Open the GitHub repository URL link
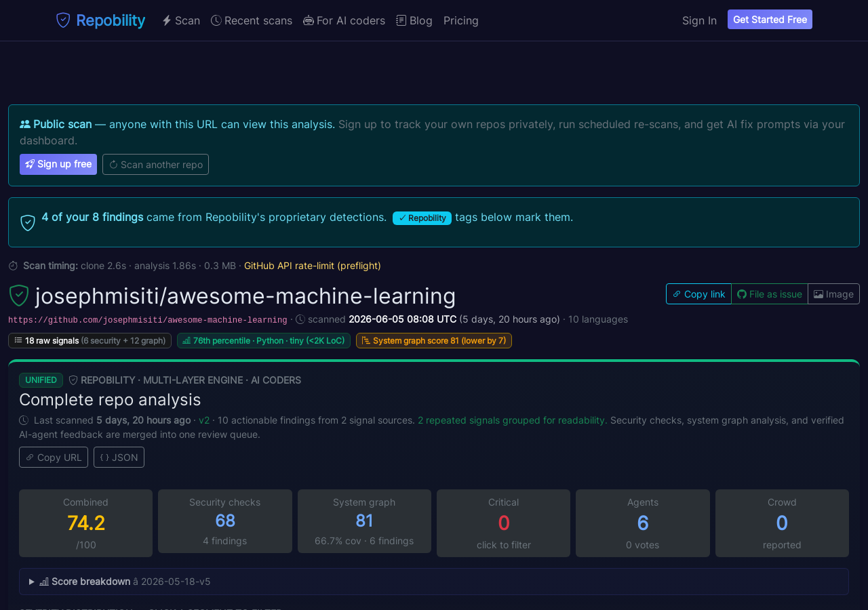868x610 pixels. [x=148, y=320]
